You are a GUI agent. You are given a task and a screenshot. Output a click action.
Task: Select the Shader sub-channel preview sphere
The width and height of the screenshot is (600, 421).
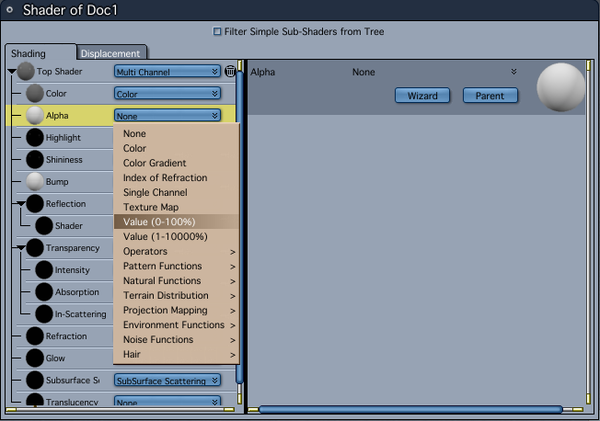pos(44,226)
